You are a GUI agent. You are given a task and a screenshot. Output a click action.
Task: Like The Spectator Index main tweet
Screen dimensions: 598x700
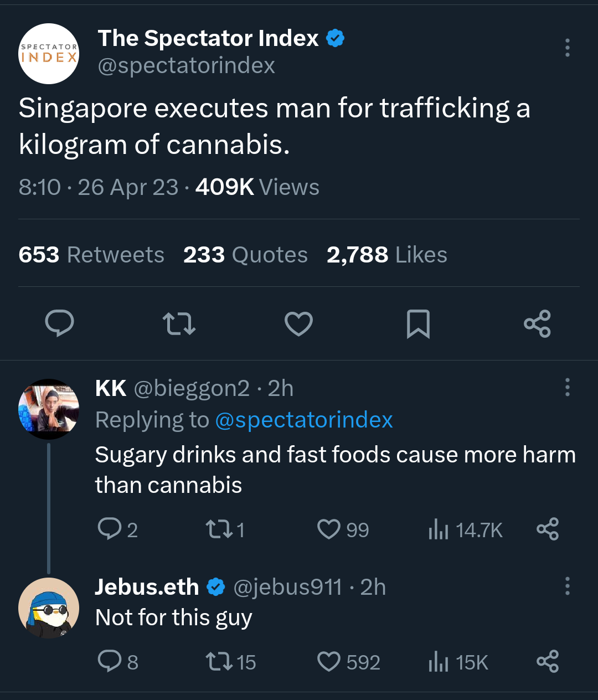(x=298, y=323)
